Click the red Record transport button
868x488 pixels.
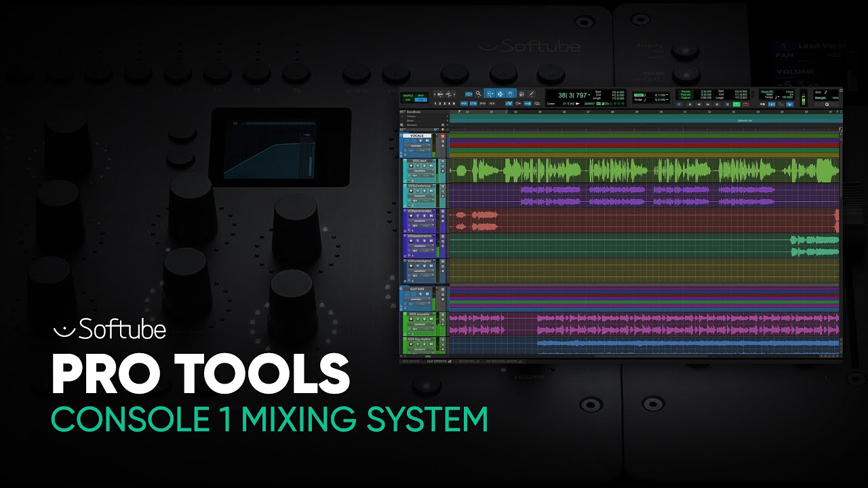[x=746, y=104]
